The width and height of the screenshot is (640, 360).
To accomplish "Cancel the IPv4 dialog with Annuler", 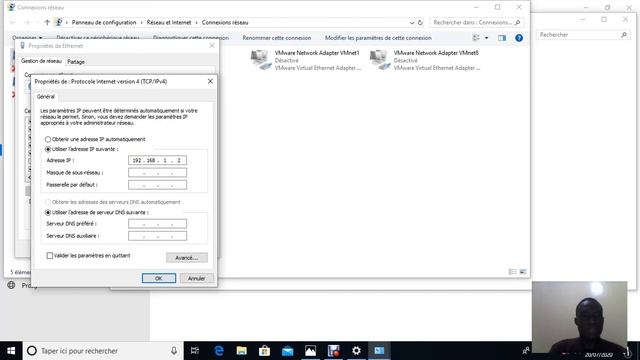I will 196,278.
